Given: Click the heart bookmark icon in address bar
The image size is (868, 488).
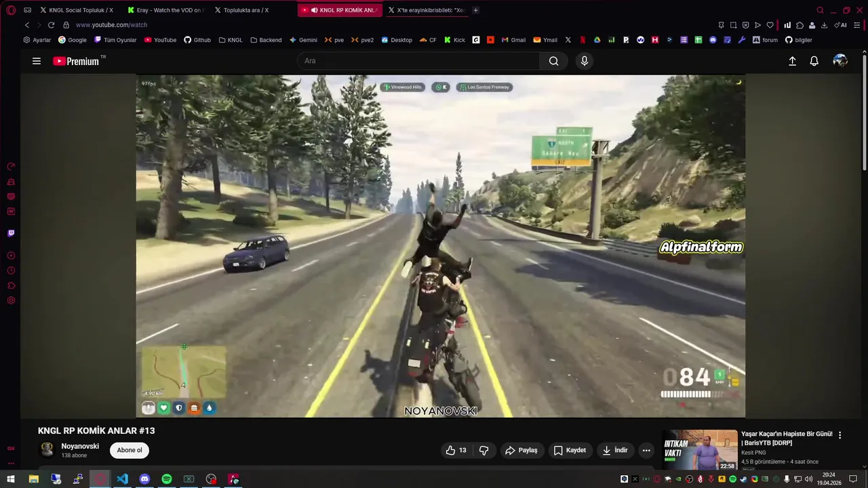Looking at the screenshot, I should point(770,25).
